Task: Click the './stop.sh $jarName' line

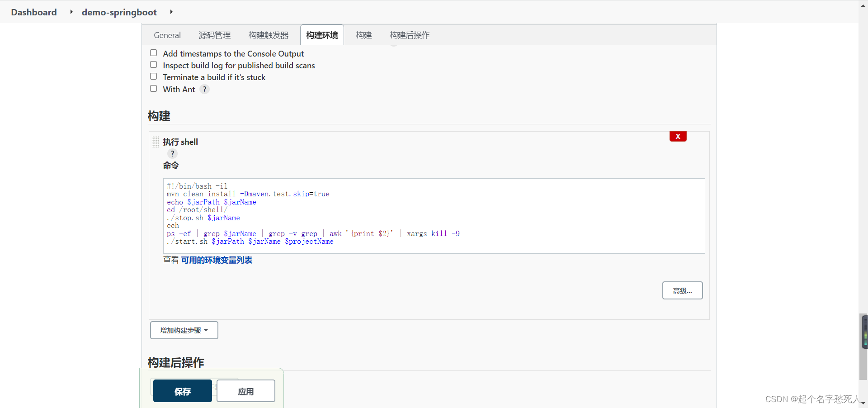Action: 203,218
